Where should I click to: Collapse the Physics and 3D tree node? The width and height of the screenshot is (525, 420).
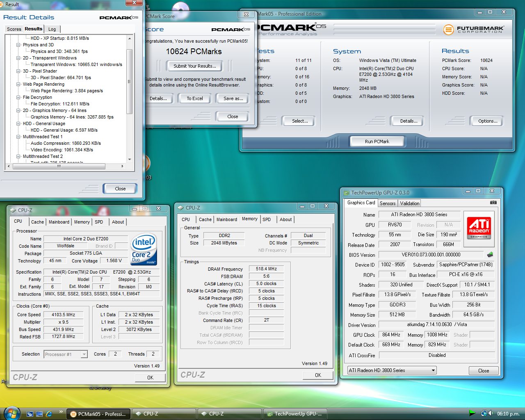(x=18, y=45)
